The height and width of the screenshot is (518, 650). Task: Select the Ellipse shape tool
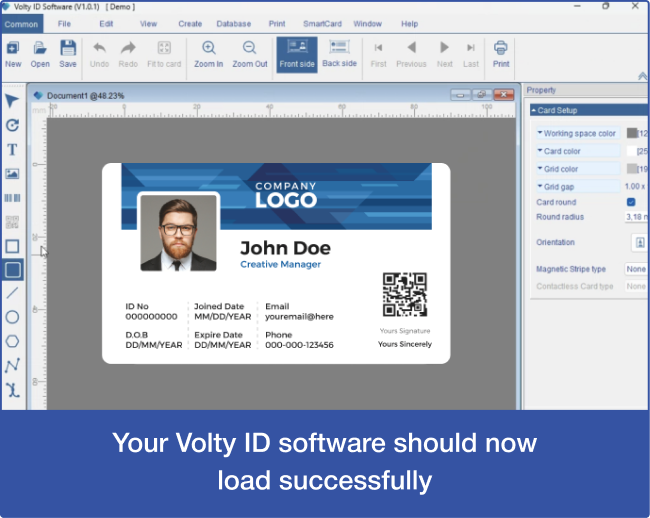[12, 317]
